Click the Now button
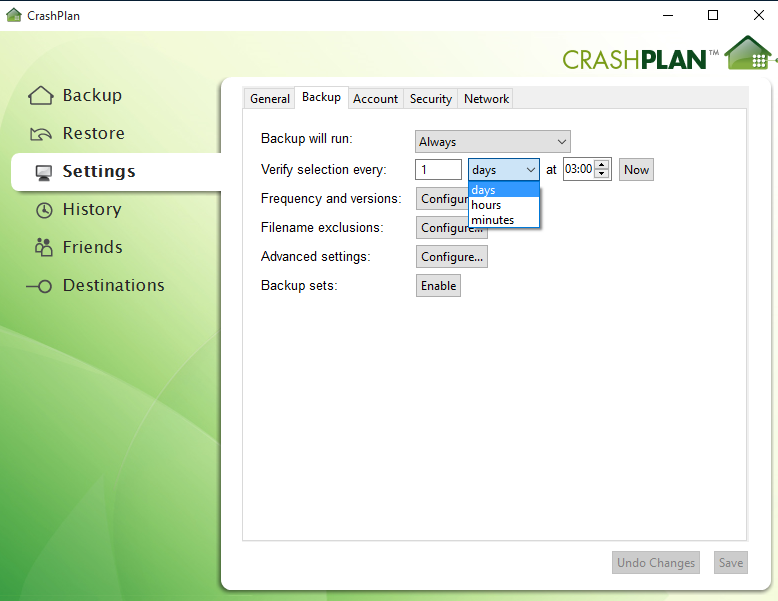778x601 pixels. 636,170
